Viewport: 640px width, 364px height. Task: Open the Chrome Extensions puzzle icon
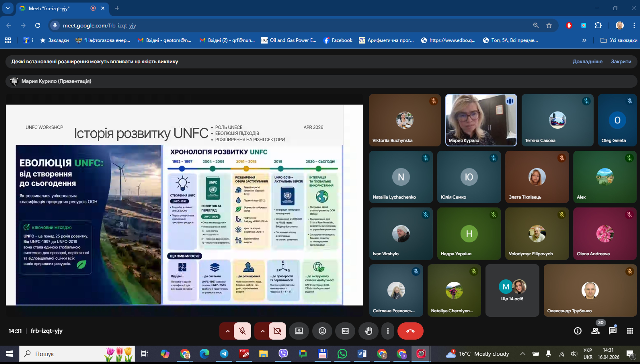pyautogui.click(x=598, y=25)
